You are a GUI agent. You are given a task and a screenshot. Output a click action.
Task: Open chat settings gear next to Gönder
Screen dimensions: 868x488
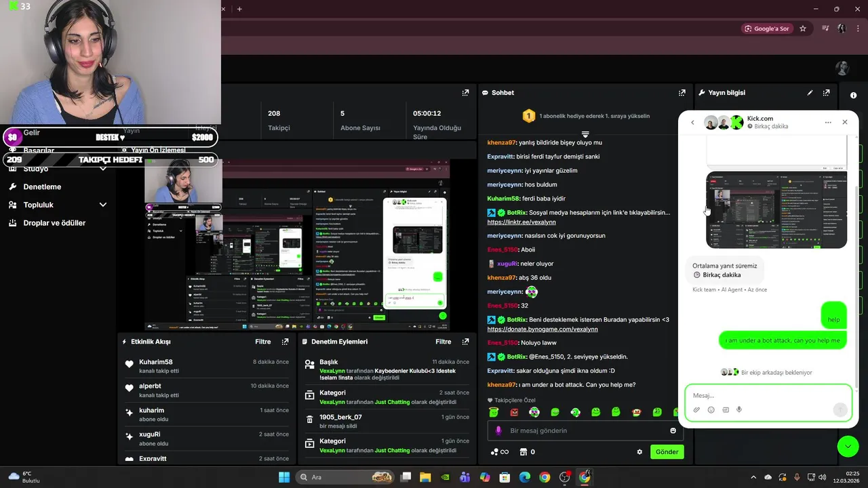(639, 452)
